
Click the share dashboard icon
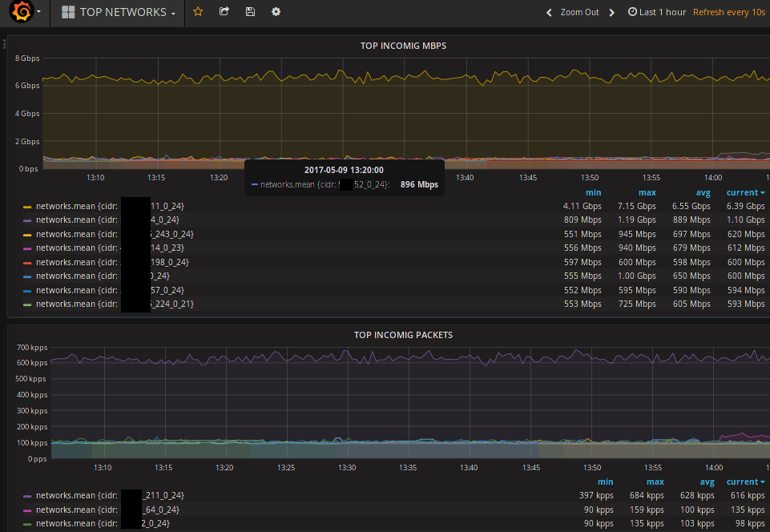224,12
